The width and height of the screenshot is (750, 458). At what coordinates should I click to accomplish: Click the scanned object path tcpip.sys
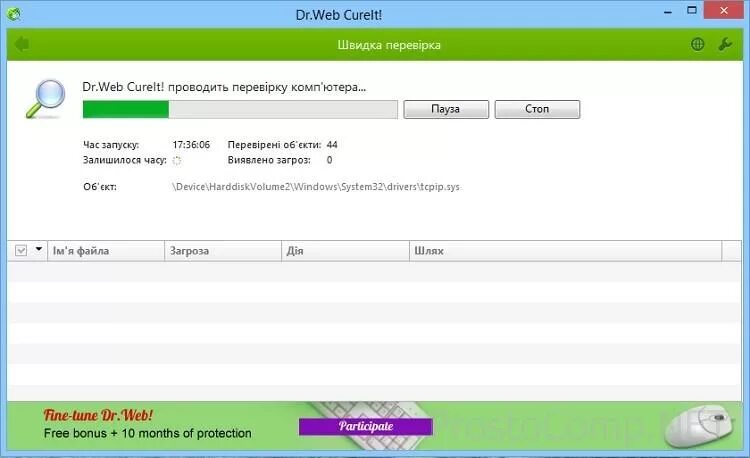pos(316,186)
